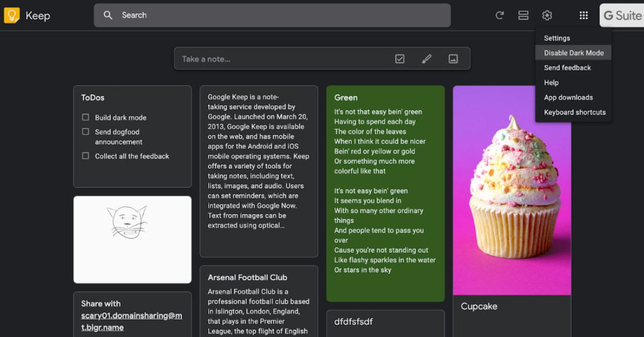
Task: Click the search magnifier icon
Action: tap(108, 15)
